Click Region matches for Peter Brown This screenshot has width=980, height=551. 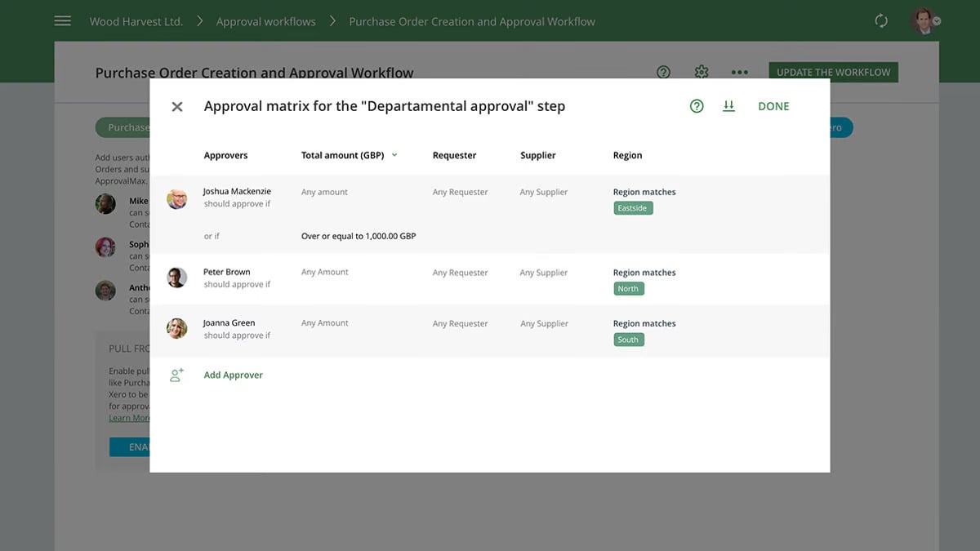[x=644, y=273]
